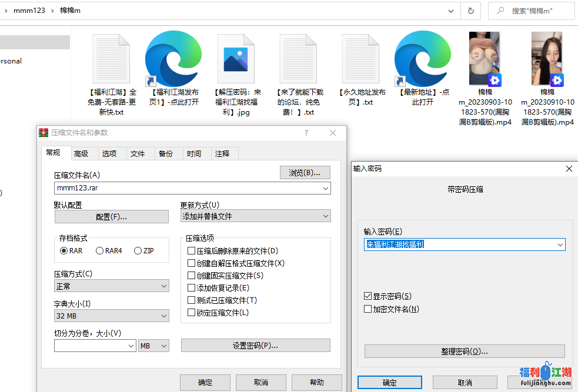Open the 【福利江湖发布页1】Edge shortcut
This screenshot has height=392, width=578.
pyautogui.click(x=173, y=58)
